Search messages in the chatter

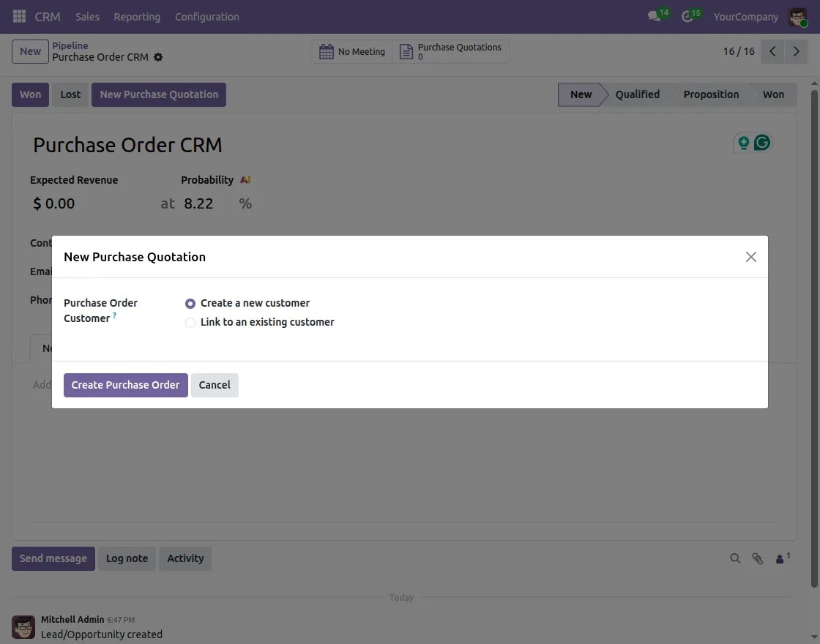tap(735, 558)
